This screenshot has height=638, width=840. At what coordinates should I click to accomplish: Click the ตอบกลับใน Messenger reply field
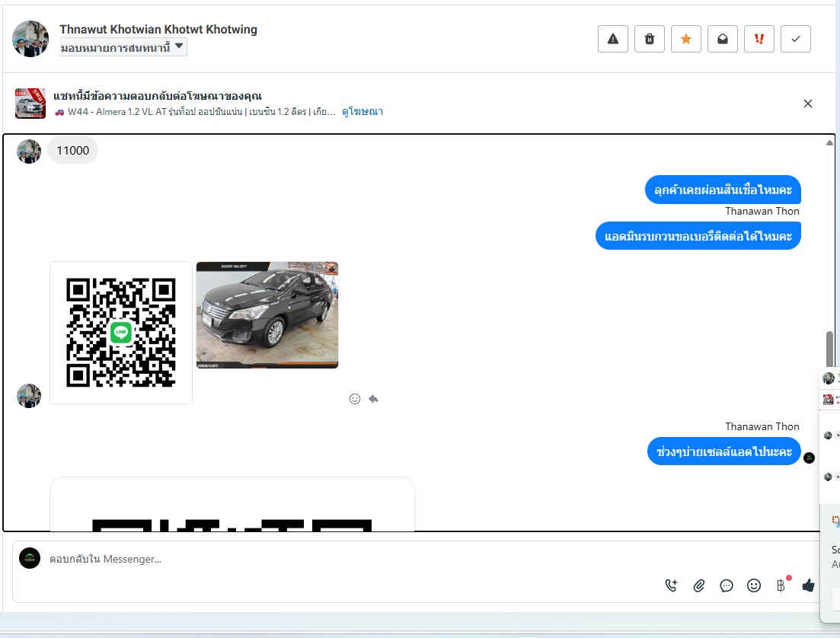pyautogui.click(x=343, y=559)
